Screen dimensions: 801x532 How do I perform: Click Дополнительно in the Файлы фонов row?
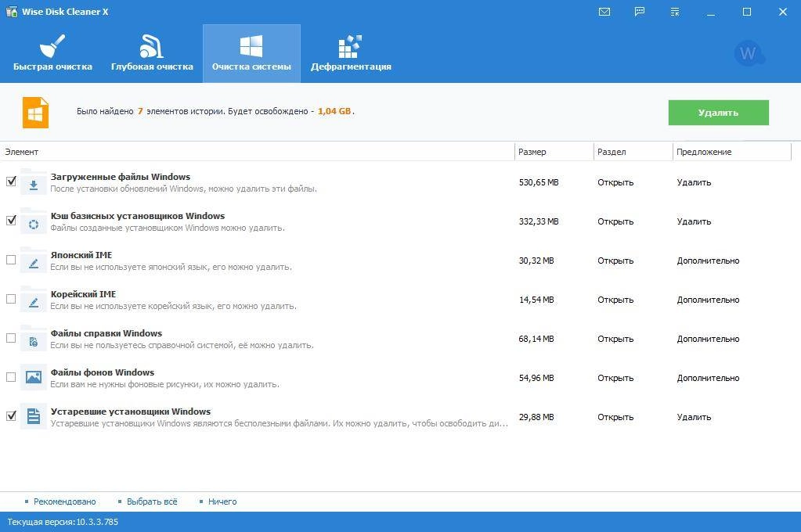point(708,378)
